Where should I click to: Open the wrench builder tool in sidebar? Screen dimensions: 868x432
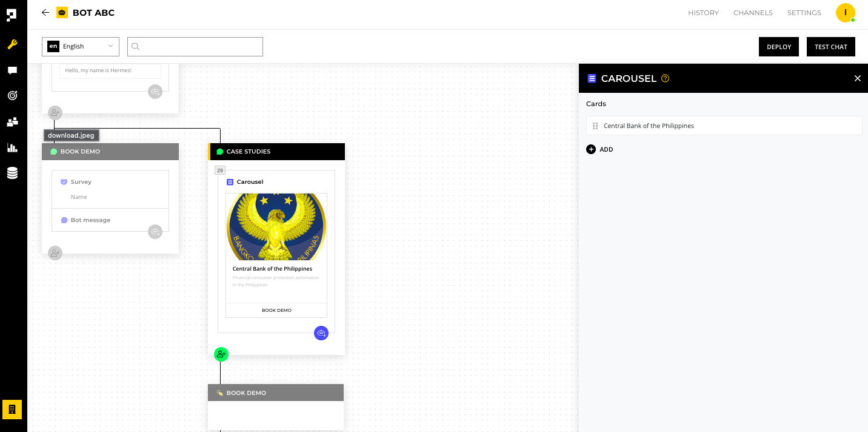(x=12, y=44)
